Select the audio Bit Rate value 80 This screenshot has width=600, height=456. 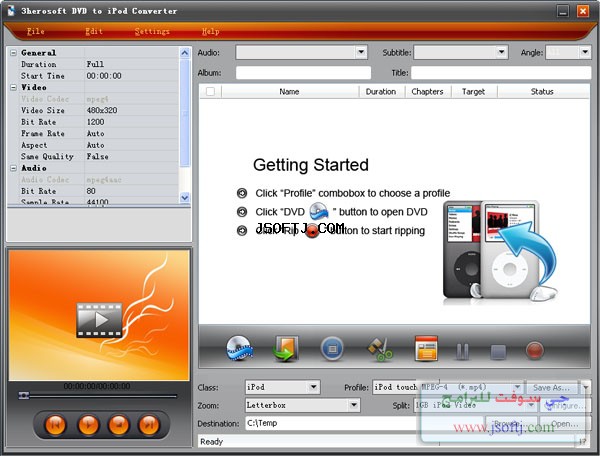coord(91,191)
